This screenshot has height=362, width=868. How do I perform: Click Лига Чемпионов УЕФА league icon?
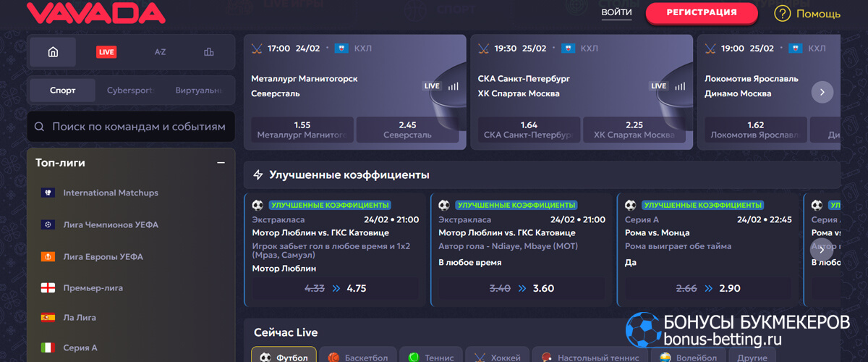(x=48, y=224)
